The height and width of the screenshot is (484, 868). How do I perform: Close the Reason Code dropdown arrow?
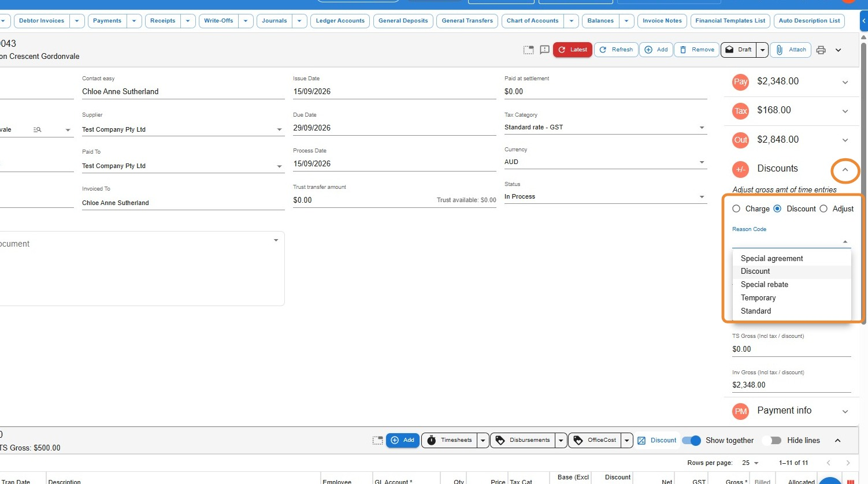click(845, 242)
